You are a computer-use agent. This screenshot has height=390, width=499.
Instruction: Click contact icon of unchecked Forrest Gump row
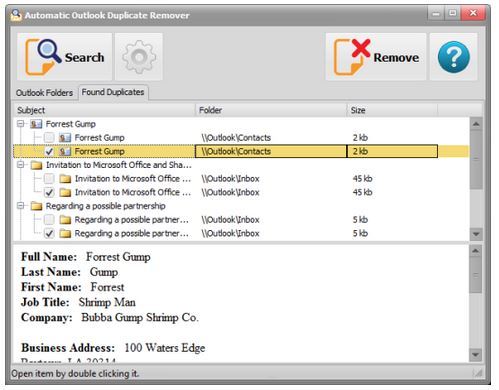point(65,138)
